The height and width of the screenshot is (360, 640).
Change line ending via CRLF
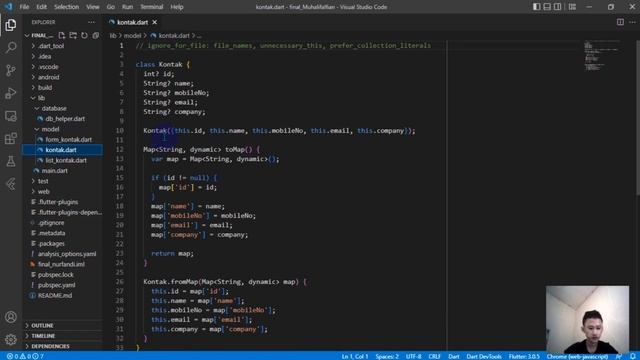[x=434, y=356]
